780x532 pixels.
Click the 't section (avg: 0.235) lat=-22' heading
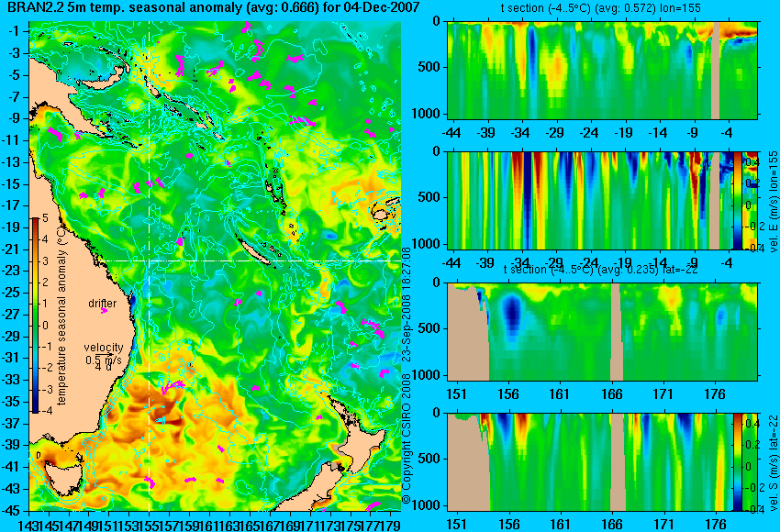click(x=601, y=270)
